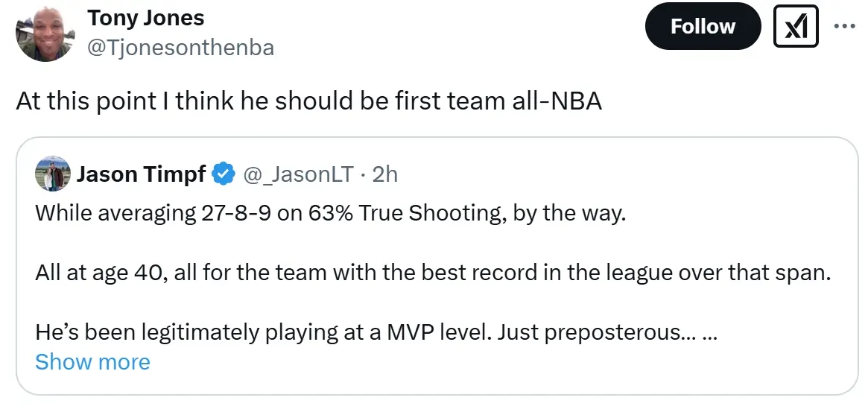Expand quoted post with Show more

click(x=92, y=362)
